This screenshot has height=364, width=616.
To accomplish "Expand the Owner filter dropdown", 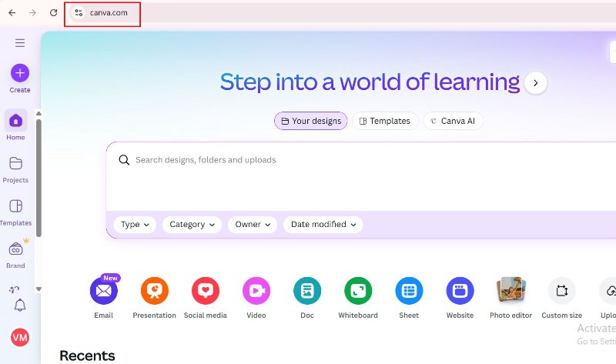I will 253,225.
